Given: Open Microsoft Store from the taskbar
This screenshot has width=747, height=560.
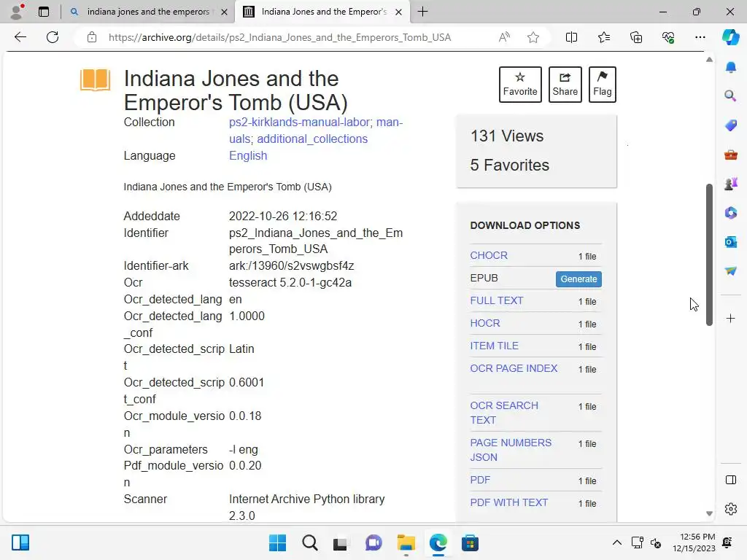Looking at the screenshot, I should pyautogui.click(x=470, y=542).
